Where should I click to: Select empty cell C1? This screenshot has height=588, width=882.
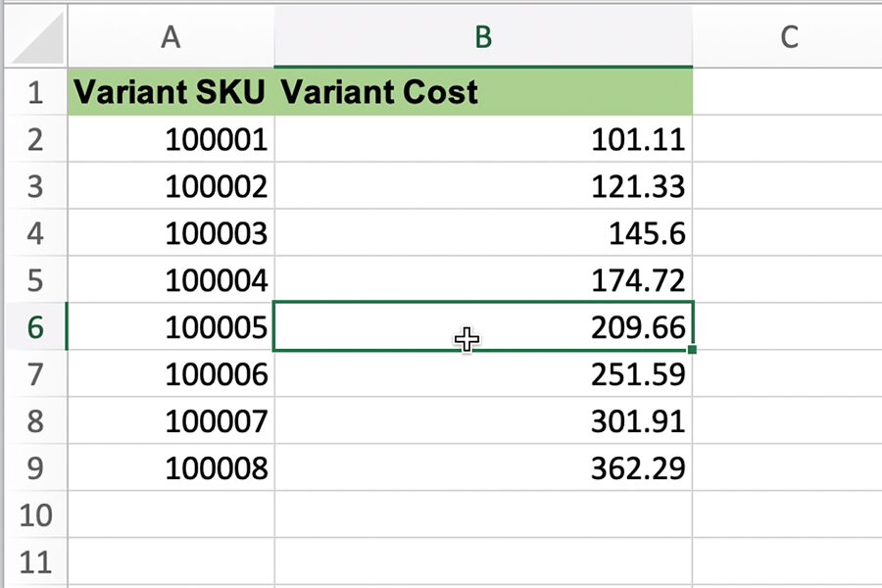point(788,92)
